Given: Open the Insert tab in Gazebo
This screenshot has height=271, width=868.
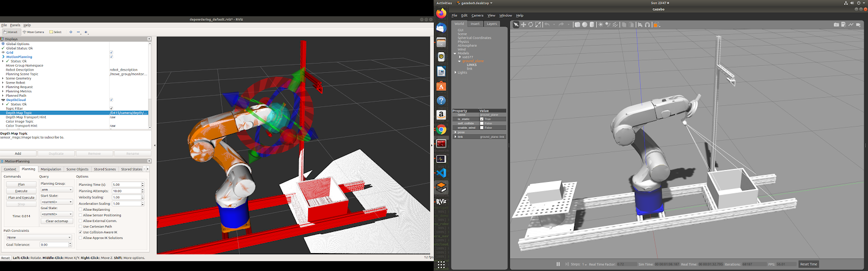Looking at the screenshot, I should point(475,24).
